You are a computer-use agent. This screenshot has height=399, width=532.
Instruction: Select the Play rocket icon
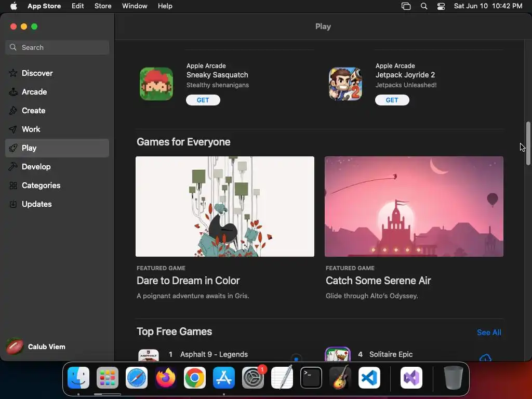(13, 148)
